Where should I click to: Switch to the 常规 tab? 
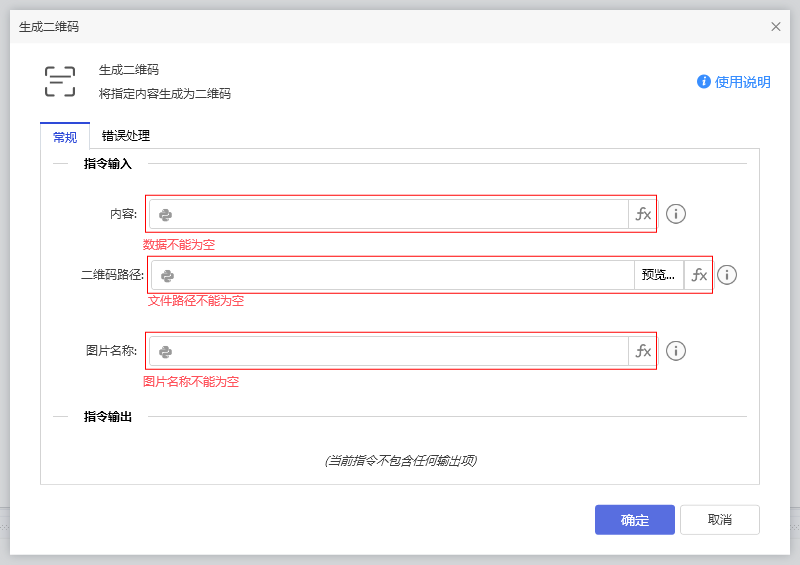65,137
